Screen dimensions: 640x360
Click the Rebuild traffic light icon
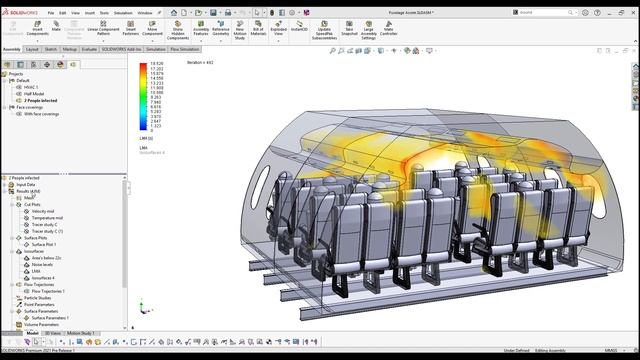tap(272, 13)
